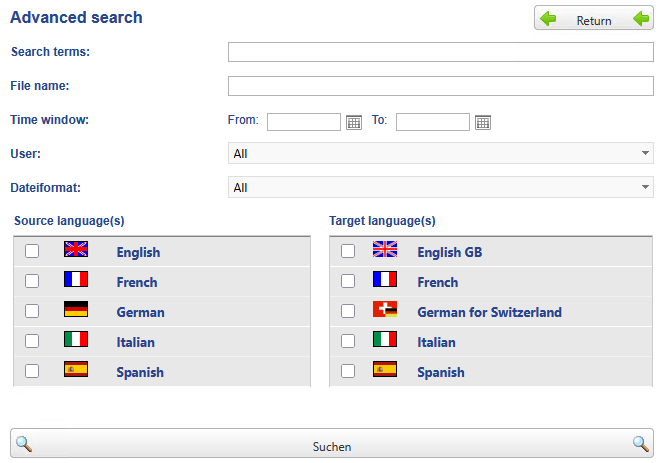The image size is (660, 463).
Task: Click the Swiss flag in target languages
Action: pos(385,310)
